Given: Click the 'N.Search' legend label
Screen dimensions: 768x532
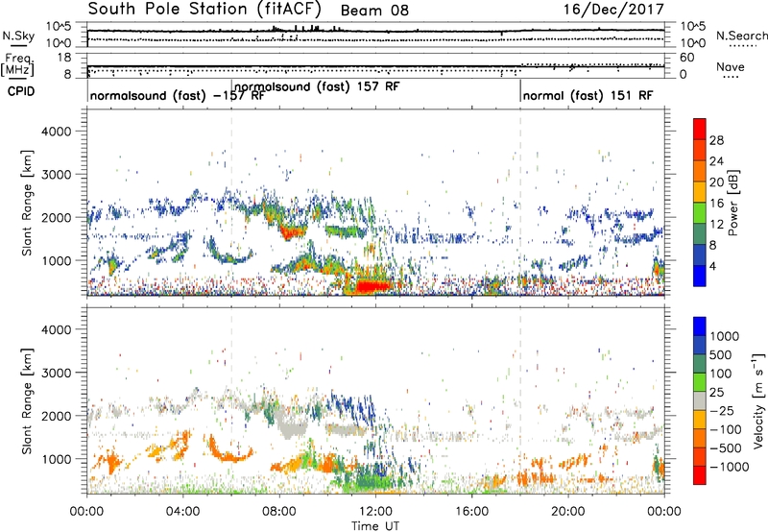Looking at the screenshot, I should [741, 36].
